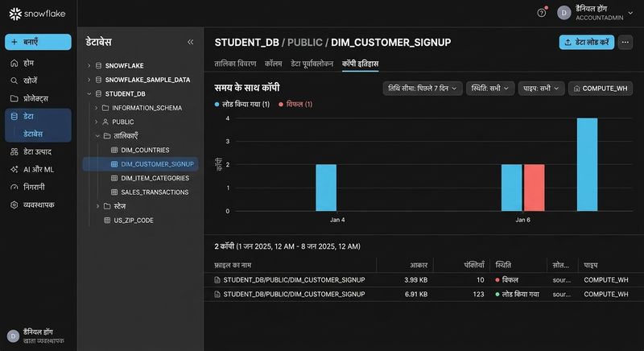The image size is (644, 351).
Task: Click the tallest blue bar on the chart
Action: pos(588,164)
